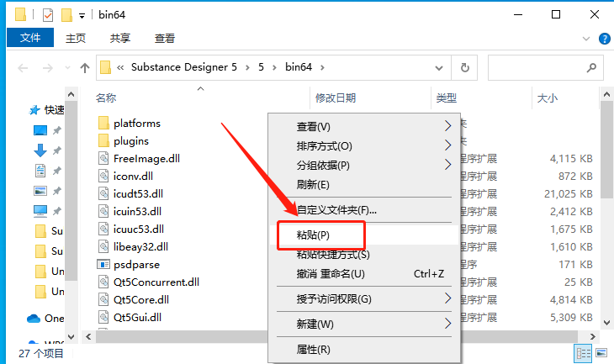Viewport: 614px width, 364px height.
Task: Select the icuuc53.dll file
Action: coord(139,229)
